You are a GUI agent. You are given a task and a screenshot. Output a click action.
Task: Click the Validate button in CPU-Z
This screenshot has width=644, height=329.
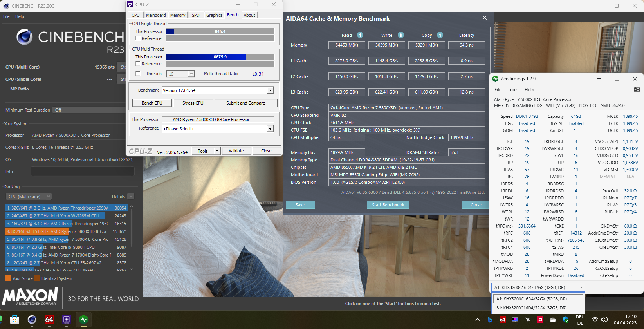click(236, 151)
